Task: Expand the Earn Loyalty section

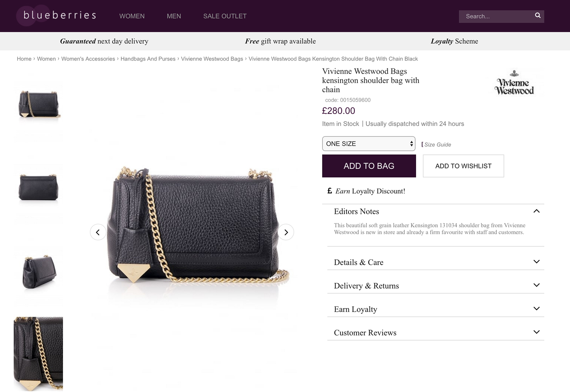Action: (435, 309)
